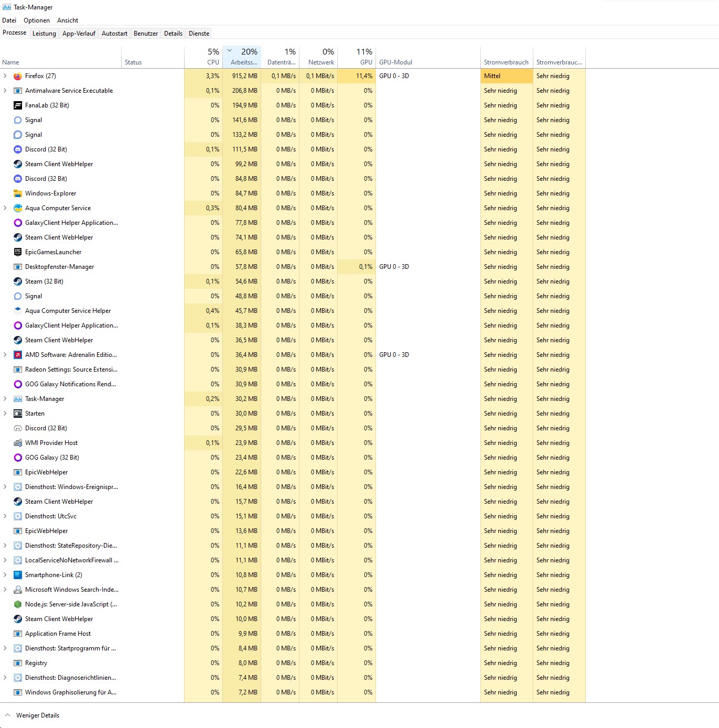Sort by the Status column header
The width and height of the screenshot is (719, 728).
click(153, 57)
